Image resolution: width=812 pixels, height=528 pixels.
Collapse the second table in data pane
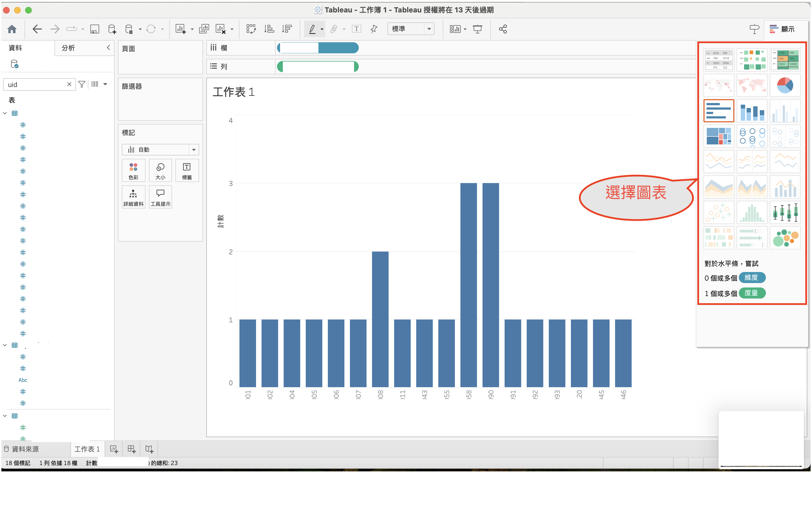[x=5, y=345]
